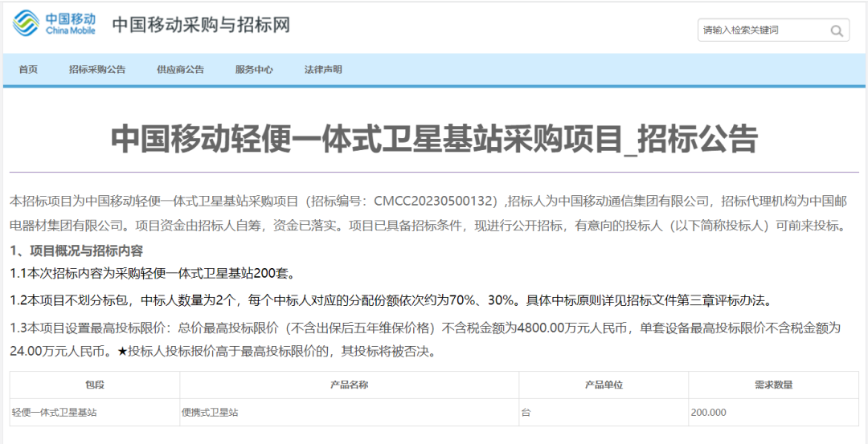This screenshot has width=868, height=444.
Task: Click the 产品名称 column header
Action: click(x=349, y=385)
